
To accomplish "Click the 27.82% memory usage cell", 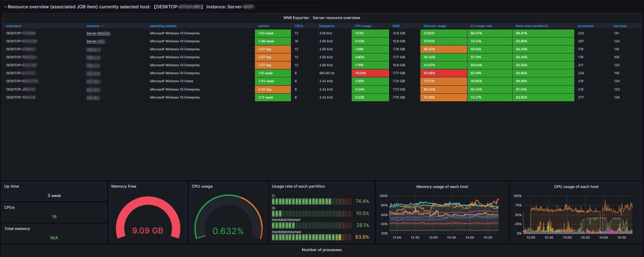I will coord(444,33).
